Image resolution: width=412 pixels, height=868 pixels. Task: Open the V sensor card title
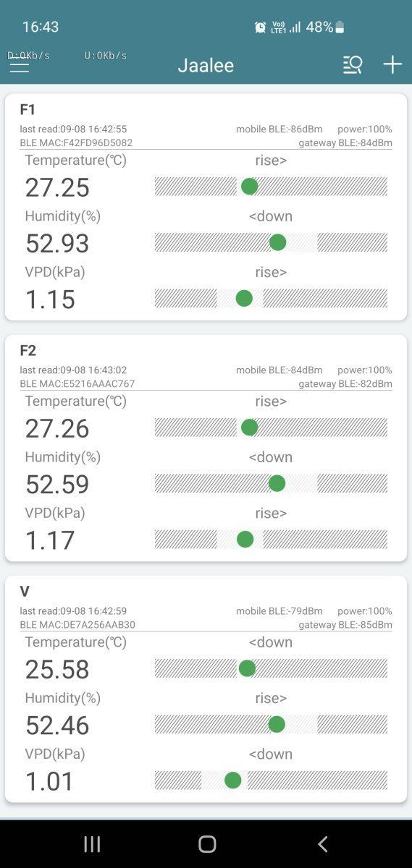(x=25, y=592)
